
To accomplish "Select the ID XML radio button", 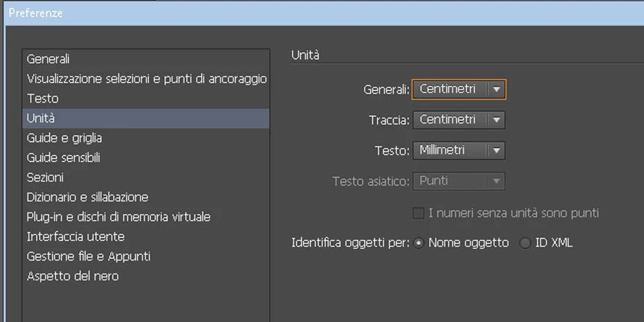I will click(x=525, y=243).
